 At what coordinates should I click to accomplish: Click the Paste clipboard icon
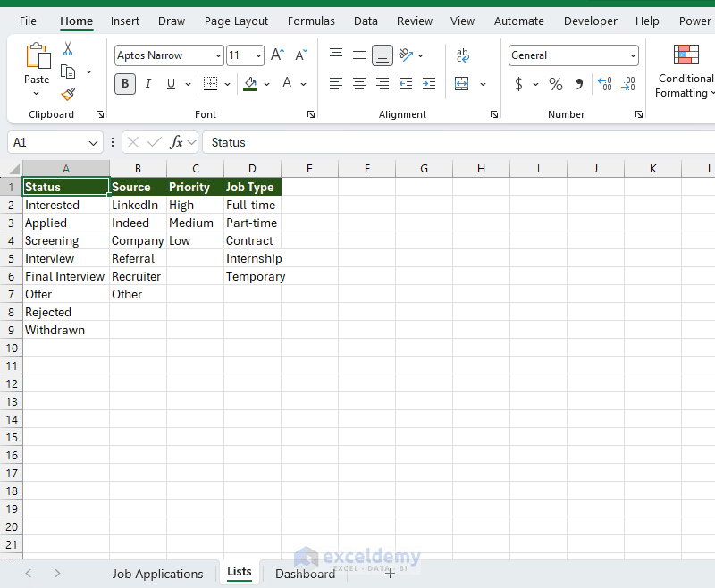coord(38,55)
